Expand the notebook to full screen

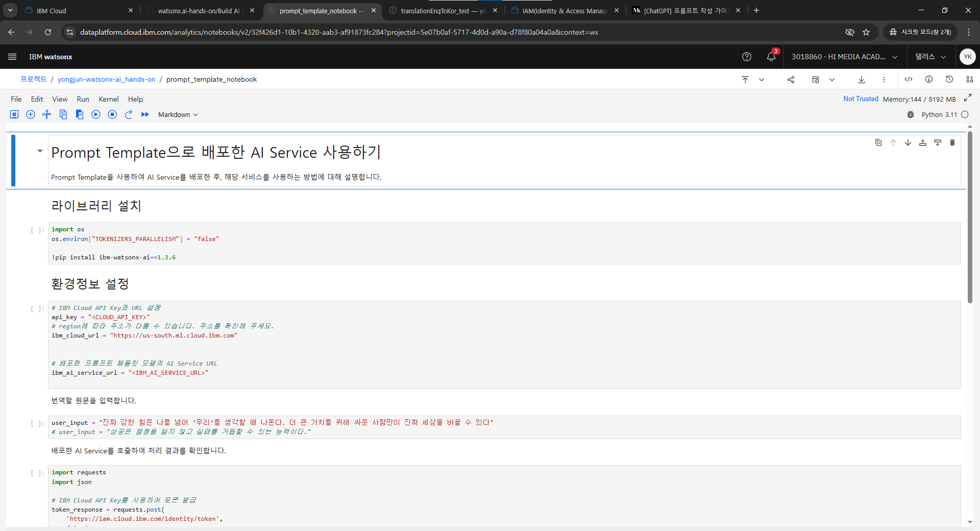point(967,98)
